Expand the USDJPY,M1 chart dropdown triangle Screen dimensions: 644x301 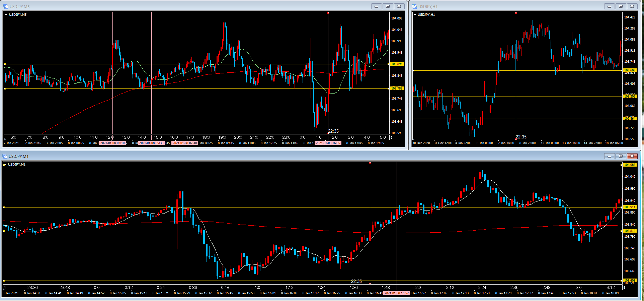pos(5,165)
